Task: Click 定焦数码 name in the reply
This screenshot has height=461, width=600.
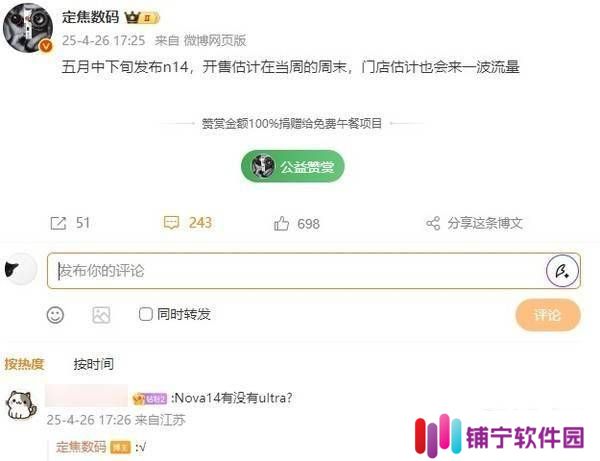Action: (81, 446)
